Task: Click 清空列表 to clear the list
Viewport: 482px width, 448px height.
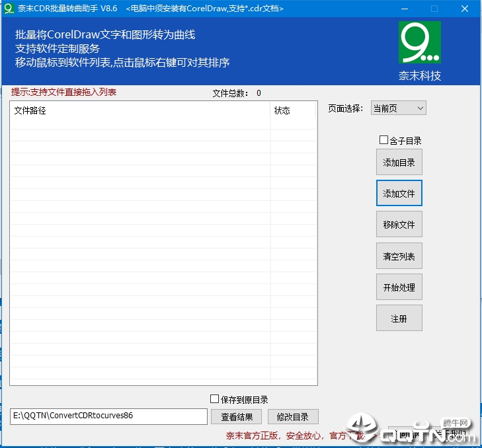Action: [399, 256]
